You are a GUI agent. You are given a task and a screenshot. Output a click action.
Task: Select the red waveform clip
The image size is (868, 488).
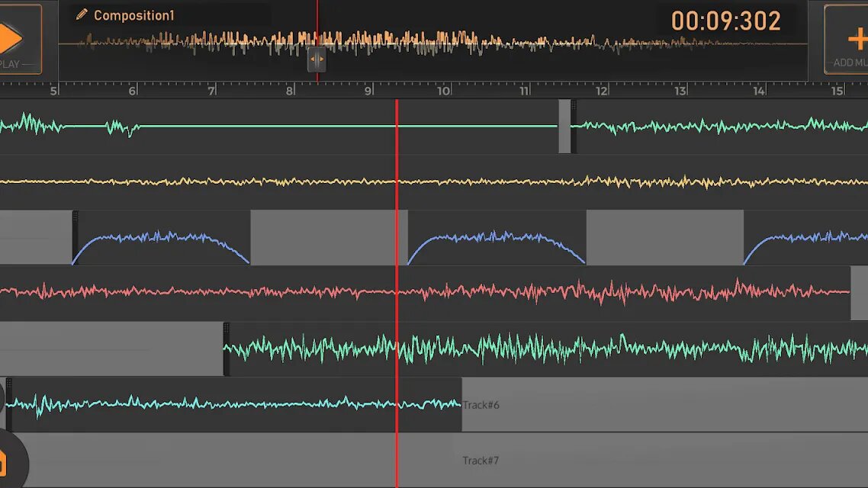pos(425,292)
